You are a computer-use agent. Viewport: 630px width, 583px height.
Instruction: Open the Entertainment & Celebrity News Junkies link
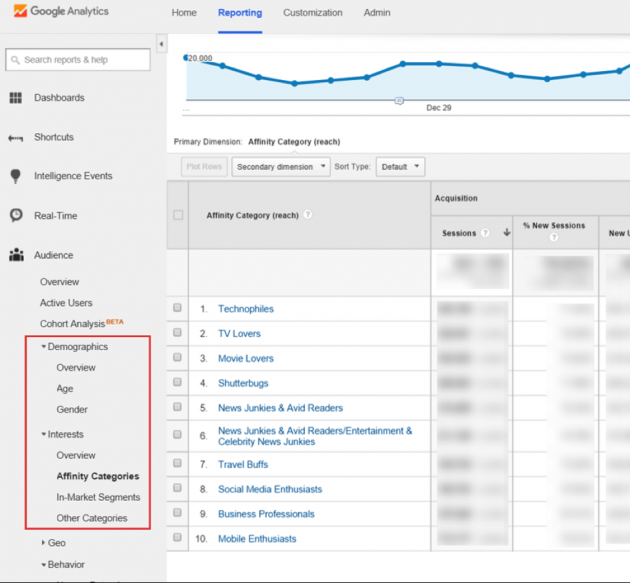315,436
